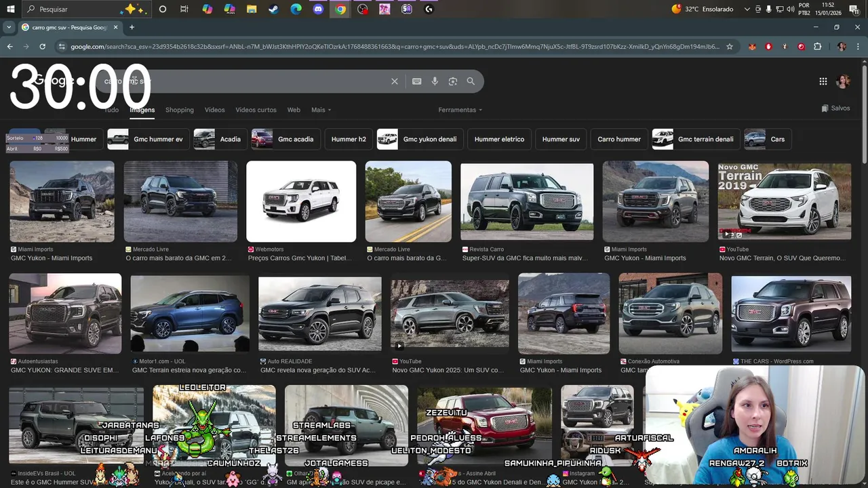Open the 32°C Ensolarado weather widget
The width and height of the screenshot is (868, 488).
pos(703,9)
